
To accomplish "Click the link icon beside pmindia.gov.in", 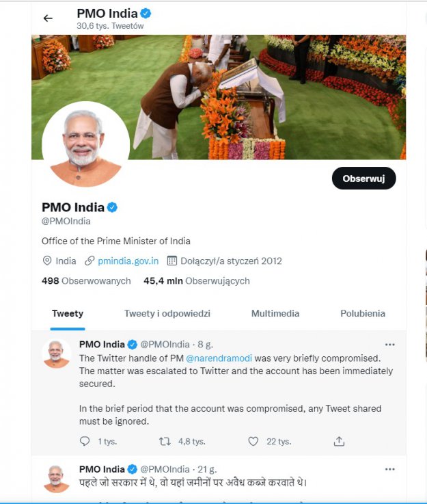I will click(x=89, y=261).
